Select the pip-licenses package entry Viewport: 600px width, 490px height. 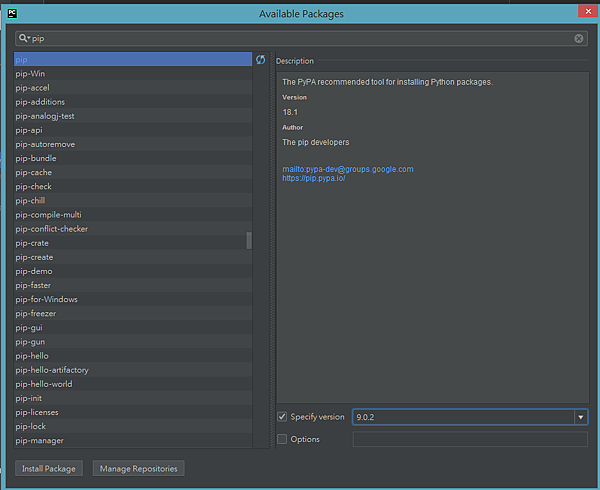(37, 412)
